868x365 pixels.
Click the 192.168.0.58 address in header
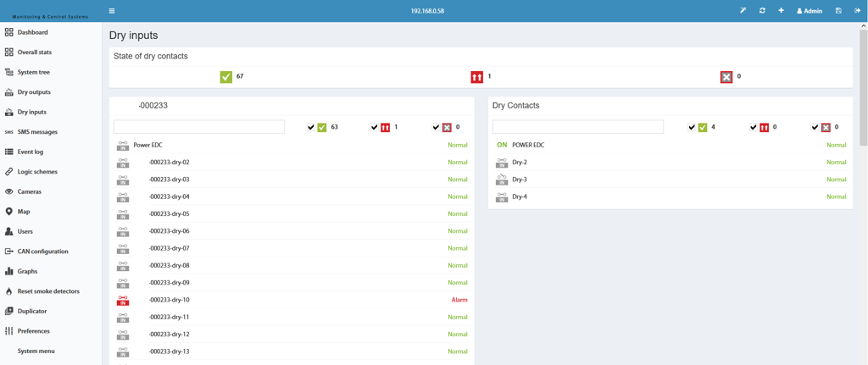[427, 11]
